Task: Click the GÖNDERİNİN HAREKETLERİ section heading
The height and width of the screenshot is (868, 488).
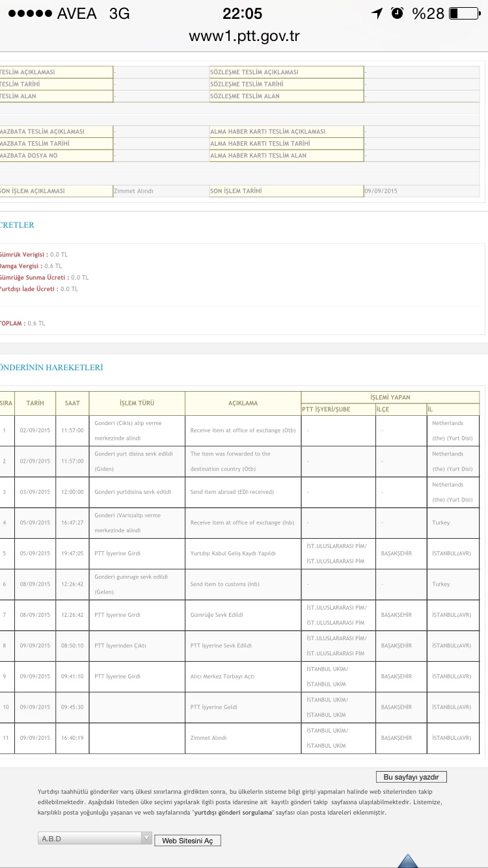Action: [x=51, y=368]
